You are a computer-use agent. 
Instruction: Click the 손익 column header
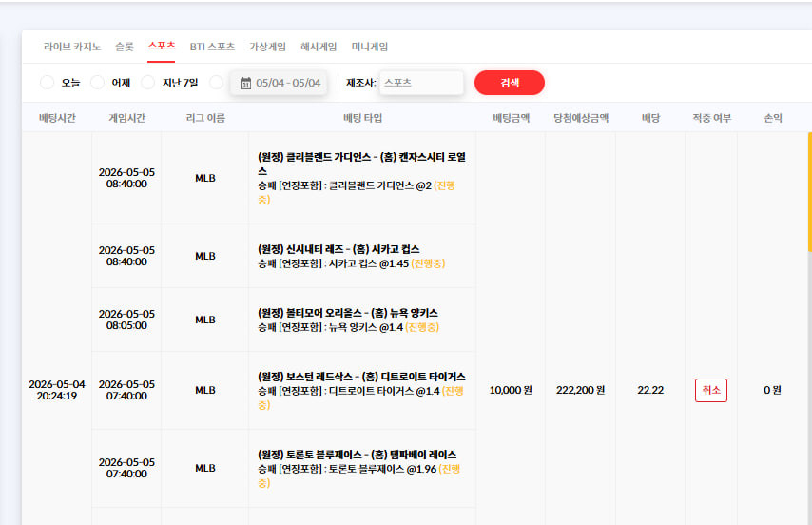[x=773, y=118]
